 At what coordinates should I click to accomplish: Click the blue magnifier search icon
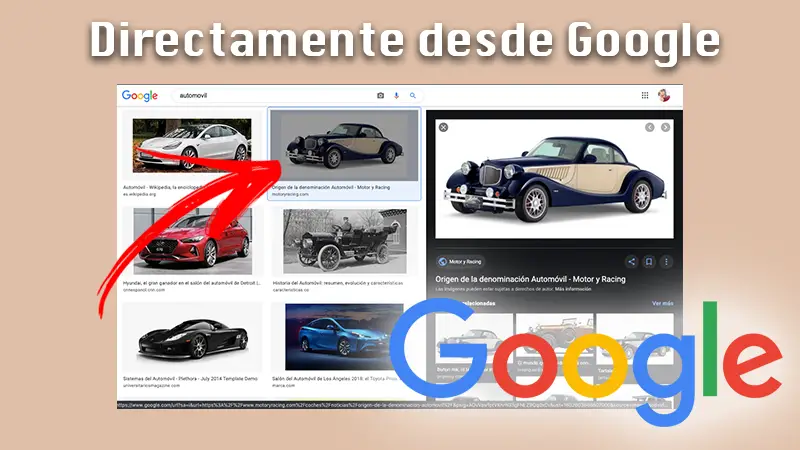[x=413, y=95]
